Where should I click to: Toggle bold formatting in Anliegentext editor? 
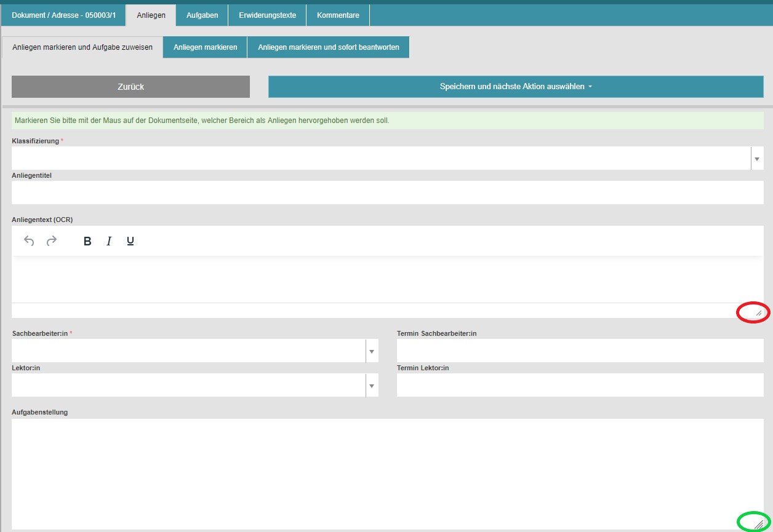(x=87, y=241)
